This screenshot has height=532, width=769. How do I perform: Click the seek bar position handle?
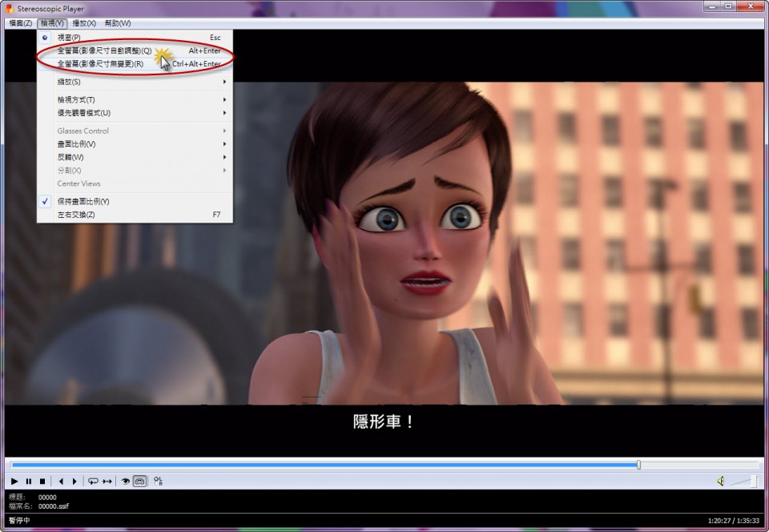coord(638,465)
